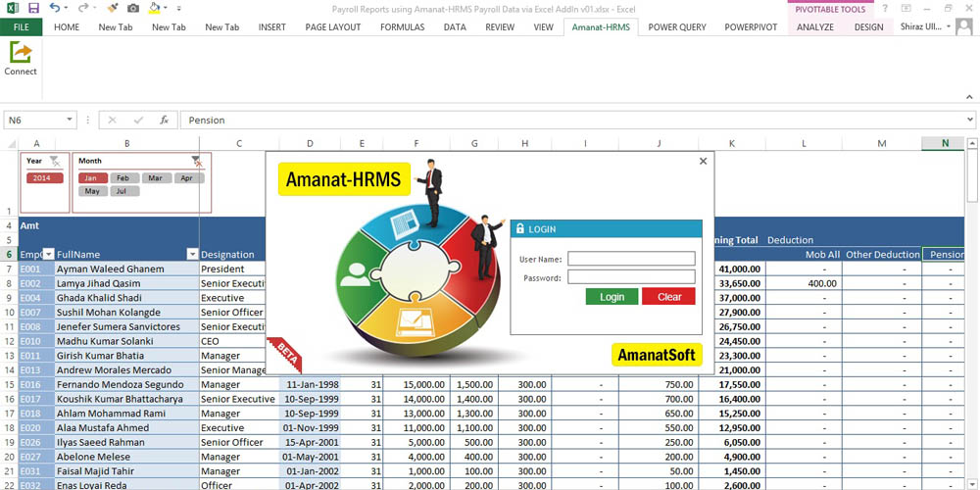Click the date cell 15-Apr-2001
The image size is (980, 490).
(310, 442)
